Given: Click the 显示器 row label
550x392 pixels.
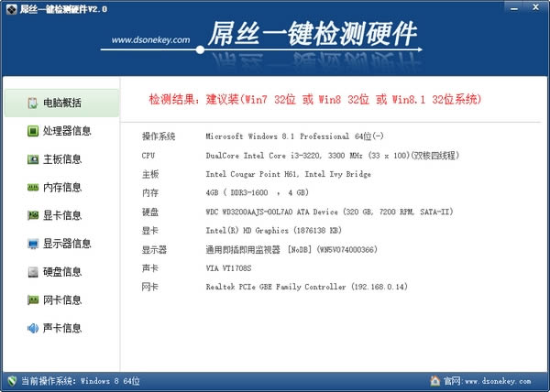Looking at the screenshot, I should pyautogui.click(x=154, y=249).
